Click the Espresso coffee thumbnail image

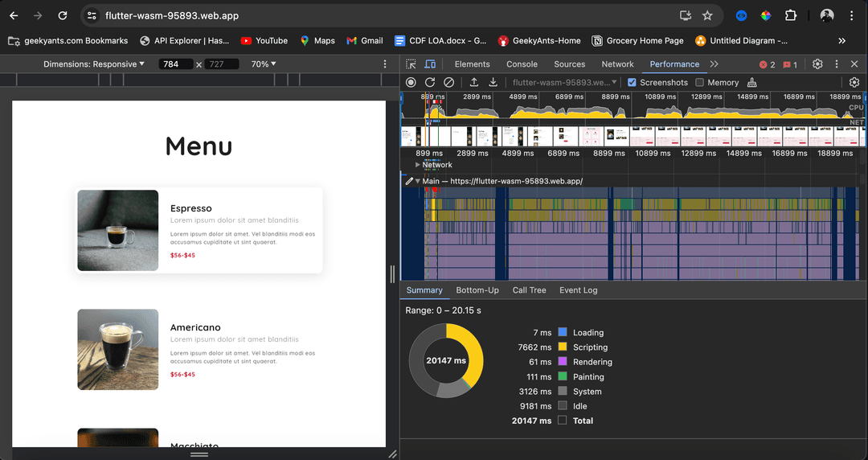point(118,231)
